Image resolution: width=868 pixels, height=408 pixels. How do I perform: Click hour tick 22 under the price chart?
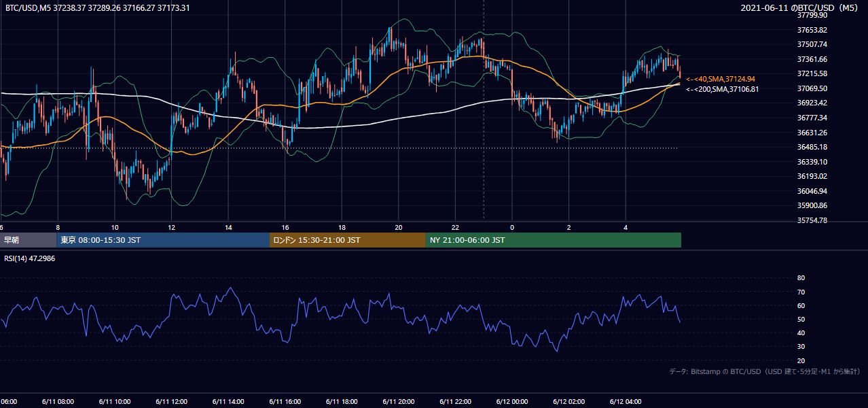[455, 228]
